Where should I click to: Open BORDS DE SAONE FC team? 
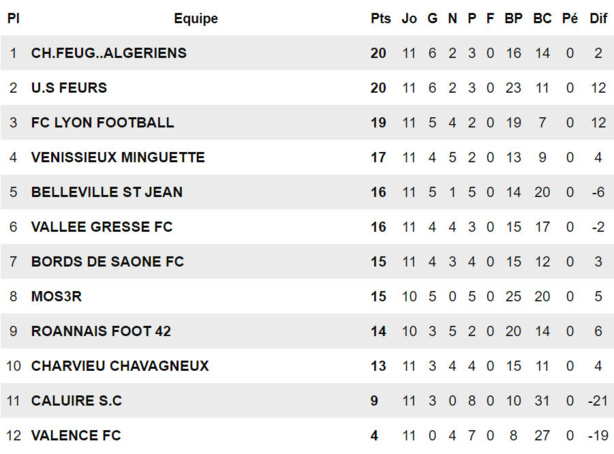point(107,262)
